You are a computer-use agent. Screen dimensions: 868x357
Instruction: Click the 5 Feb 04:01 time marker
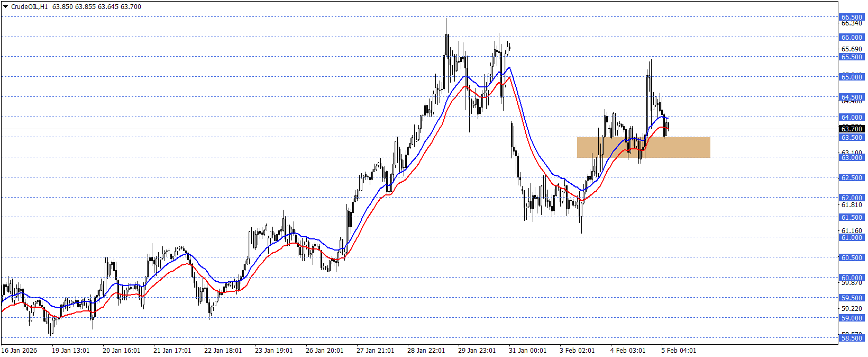pyautogui.click(x=679, y=351)
